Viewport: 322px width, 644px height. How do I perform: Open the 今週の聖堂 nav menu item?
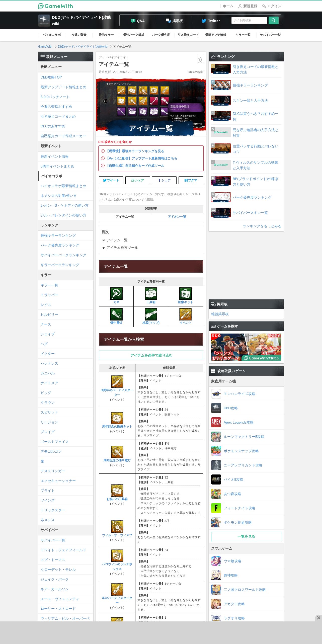tap(79, 35)
